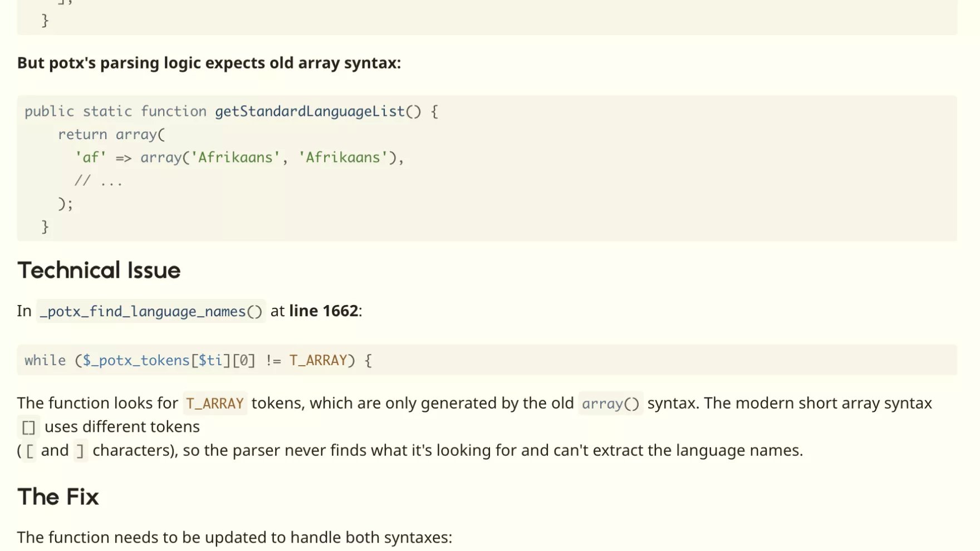This screenshot has height=551, width=980.
Task: Click the 'while ($_potx_tokens' code line
Action: (198, 360)
